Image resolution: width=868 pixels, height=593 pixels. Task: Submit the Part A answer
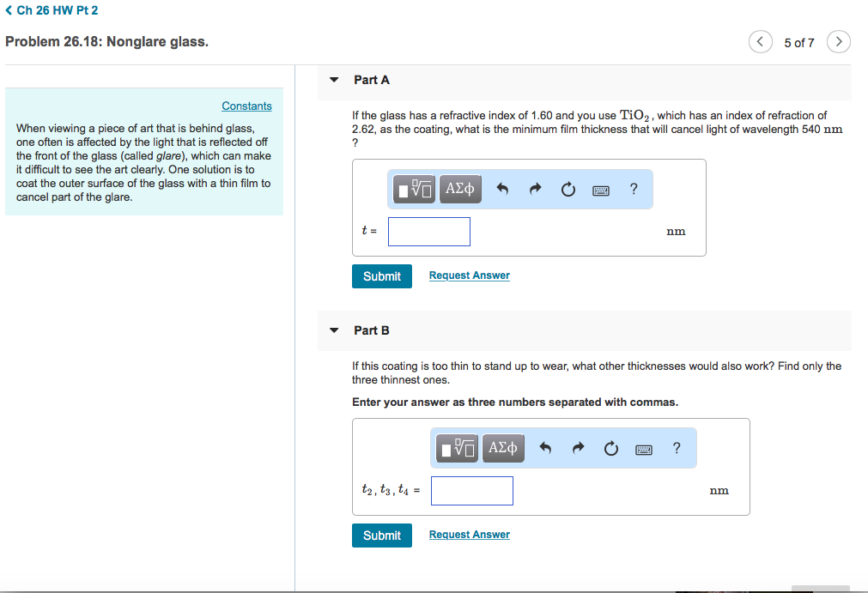tap(381, 275)
